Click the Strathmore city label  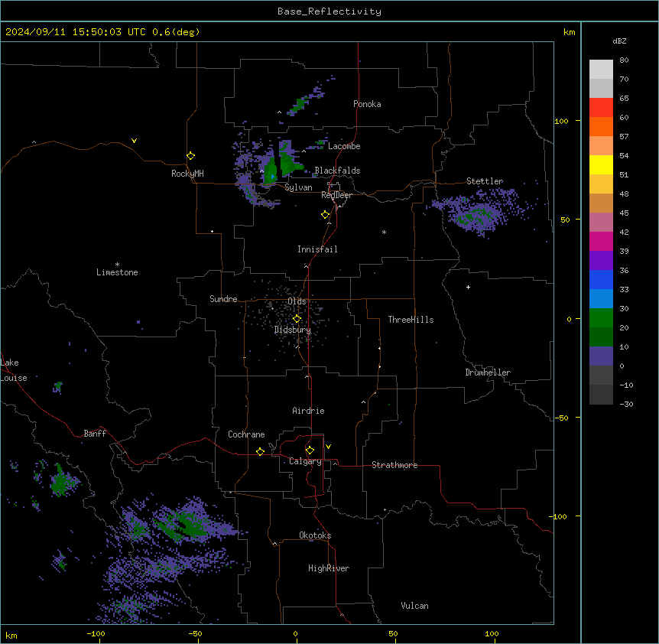point(394,465)
